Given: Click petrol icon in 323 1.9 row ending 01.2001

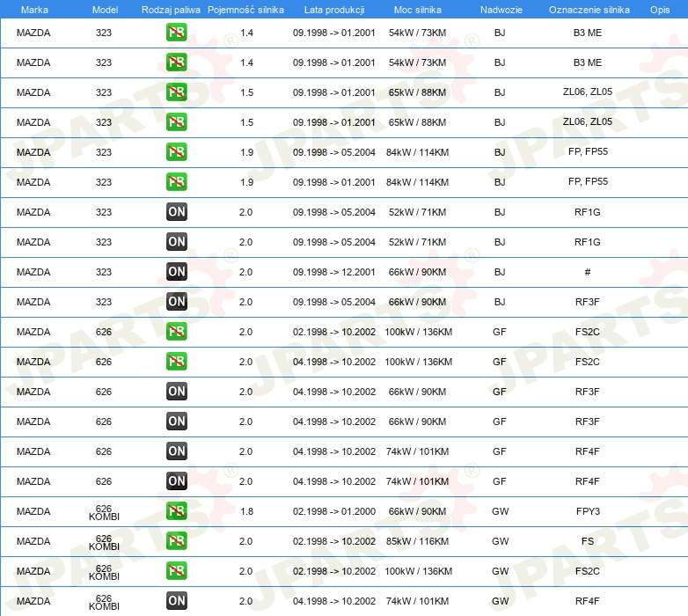Looking at the screenshot, I should coord(176,181).
